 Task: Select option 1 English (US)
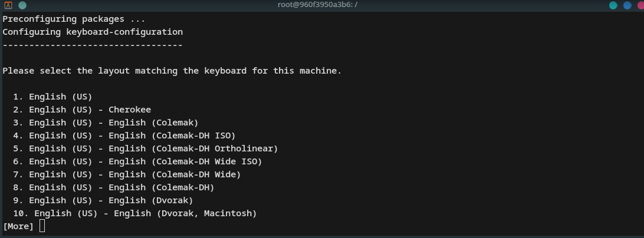pyautogui.click(x=52, y=97)
